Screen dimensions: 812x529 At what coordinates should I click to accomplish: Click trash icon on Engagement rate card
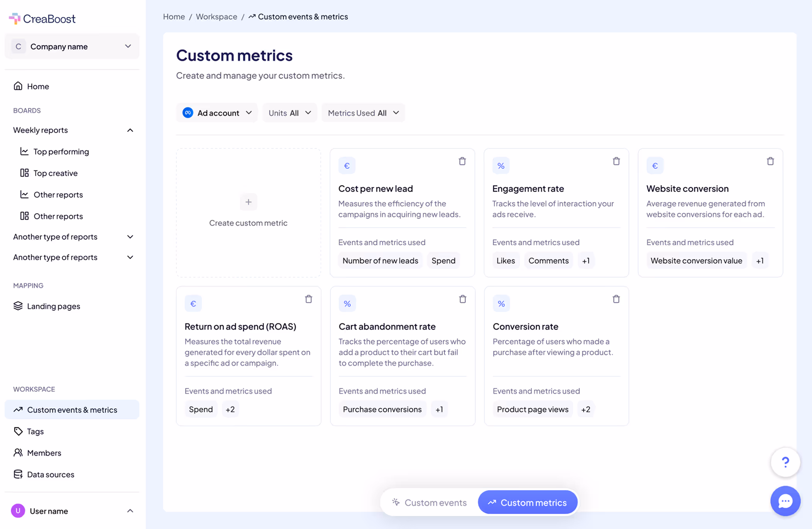pos(616,161)
